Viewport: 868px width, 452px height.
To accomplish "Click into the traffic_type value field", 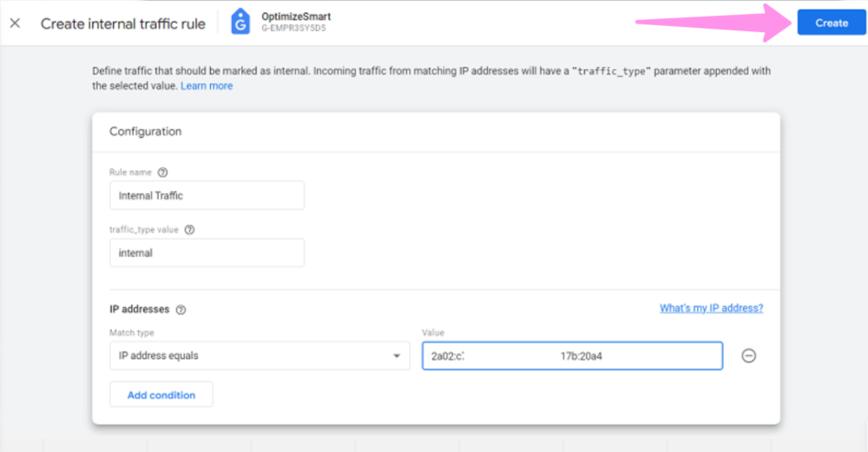I will click(x=207, y=253).
